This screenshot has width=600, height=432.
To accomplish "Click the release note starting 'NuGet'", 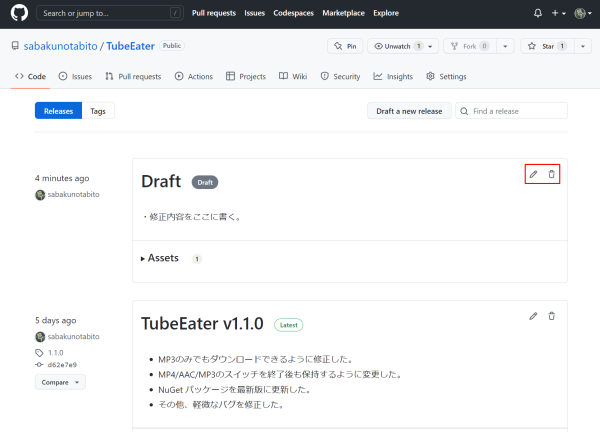I will [235, 390].
